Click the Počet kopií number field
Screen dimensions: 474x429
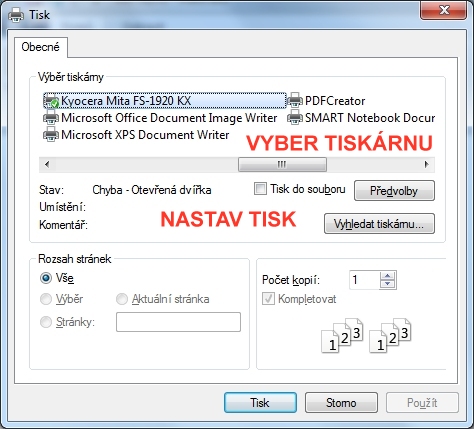pos(364,280)
